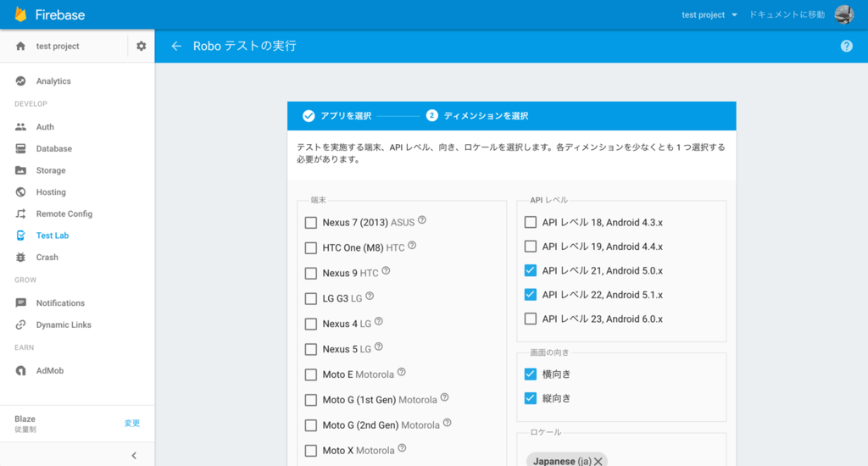Enable API レベル 23, Android 6.0.x
The image size is (868, 466).
coord(531,319)
